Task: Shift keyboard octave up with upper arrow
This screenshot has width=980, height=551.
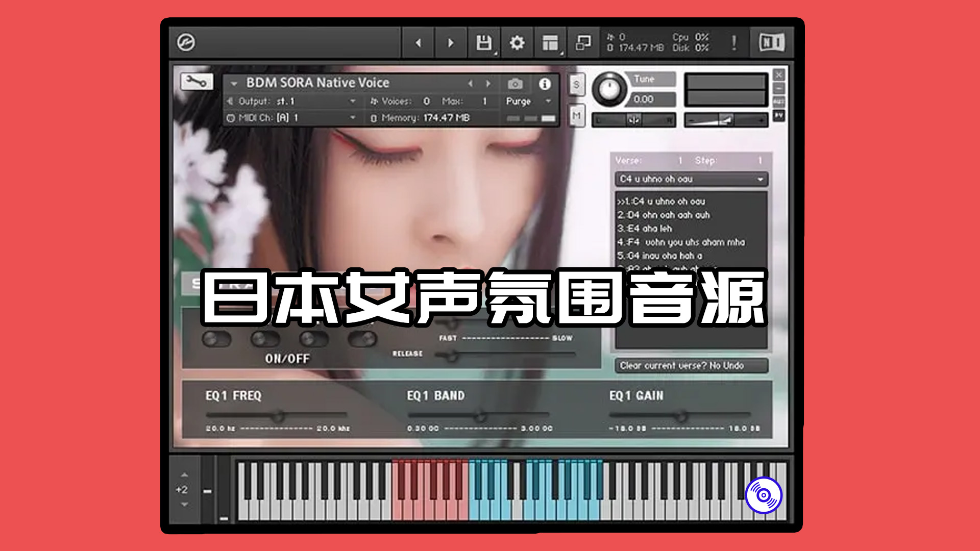Action: point(184,475)
